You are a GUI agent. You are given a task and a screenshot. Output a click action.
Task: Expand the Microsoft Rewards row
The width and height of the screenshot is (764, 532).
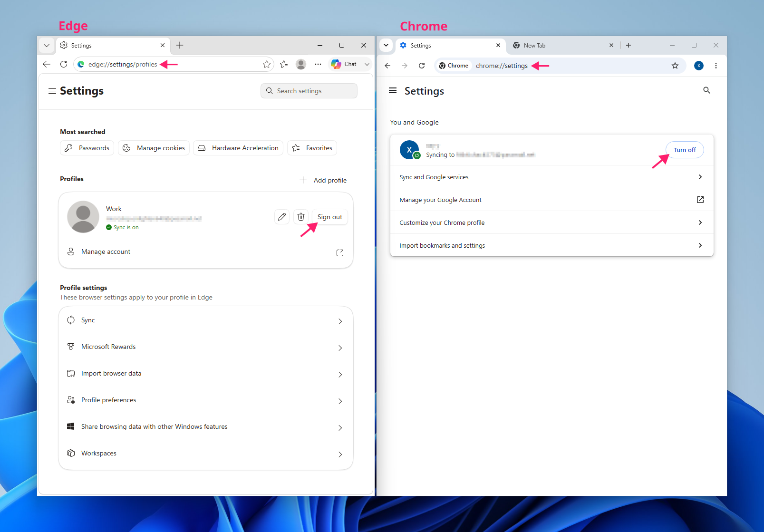coord(206,347)
